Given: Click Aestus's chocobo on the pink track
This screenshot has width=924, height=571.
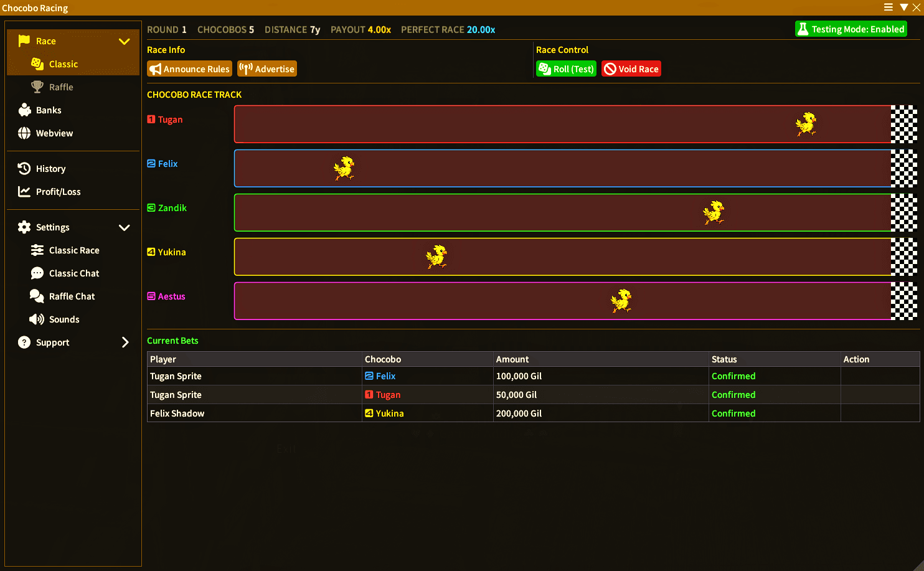Looking at the screenshot, I should (x=621, y=301).
